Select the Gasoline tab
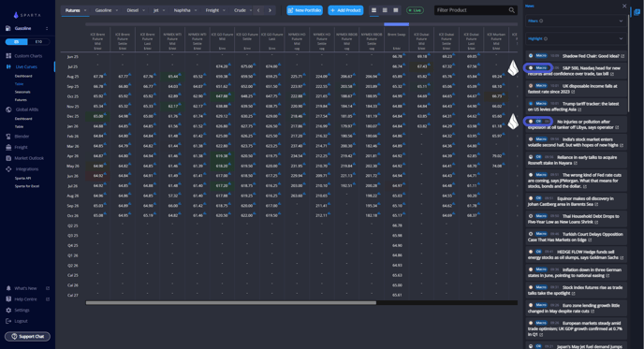This screenshot has width=644, height=349. pos(103,10)
